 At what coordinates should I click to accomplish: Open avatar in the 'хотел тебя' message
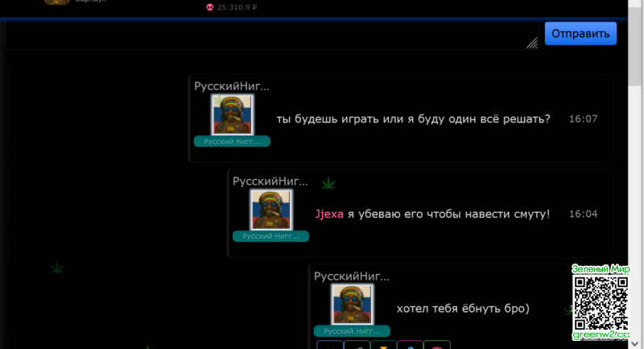click(x=352, y=305)
